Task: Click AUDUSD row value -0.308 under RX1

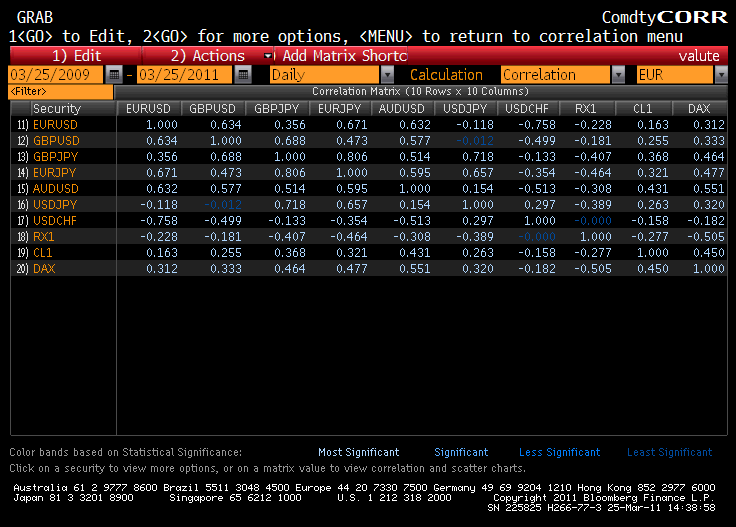Action: [593, 189]
